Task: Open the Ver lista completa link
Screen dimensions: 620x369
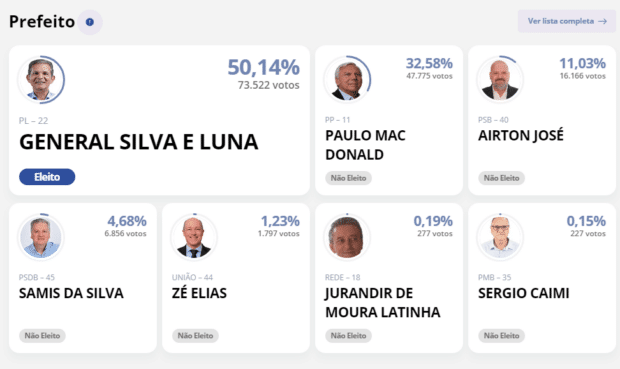Action: [567, 21]
